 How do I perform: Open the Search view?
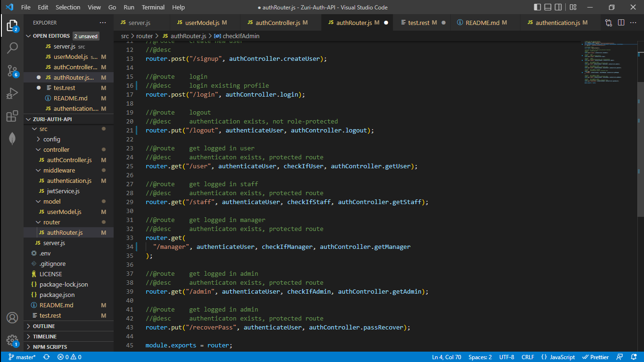pos(12,48)
